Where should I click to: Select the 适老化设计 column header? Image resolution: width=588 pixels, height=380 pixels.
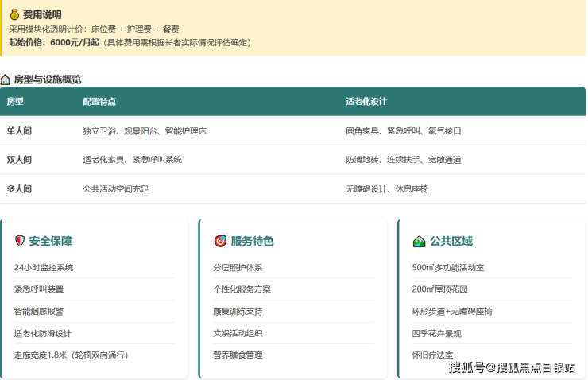point(366,102)
